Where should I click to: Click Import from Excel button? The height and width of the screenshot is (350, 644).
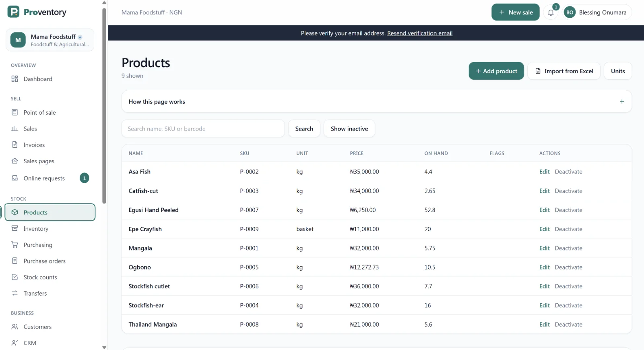point(564,71)
